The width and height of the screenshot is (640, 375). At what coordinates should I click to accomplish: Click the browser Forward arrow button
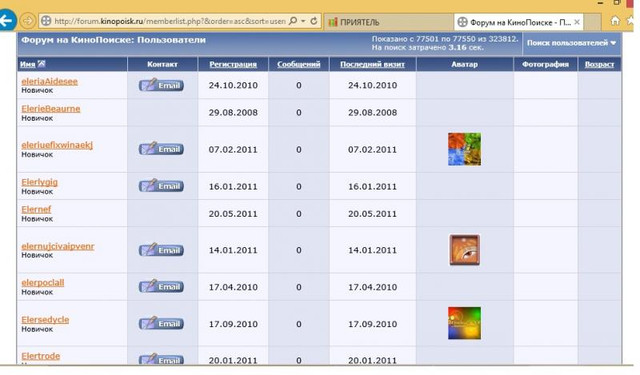(28, 20)
